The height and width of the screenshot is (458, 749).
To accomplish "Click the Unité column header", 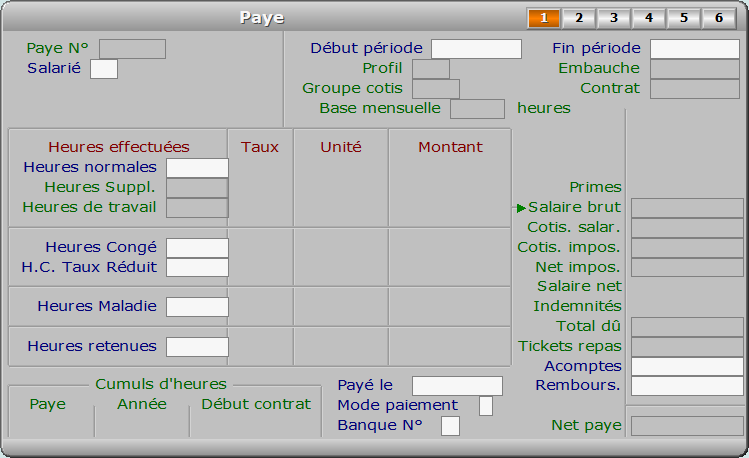I will point(341,147).
